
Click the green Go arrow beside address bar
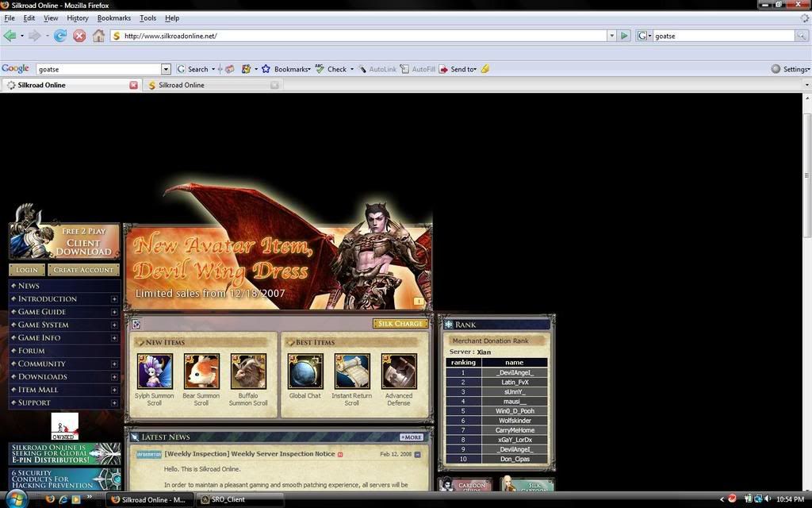(x=625, y=36)
